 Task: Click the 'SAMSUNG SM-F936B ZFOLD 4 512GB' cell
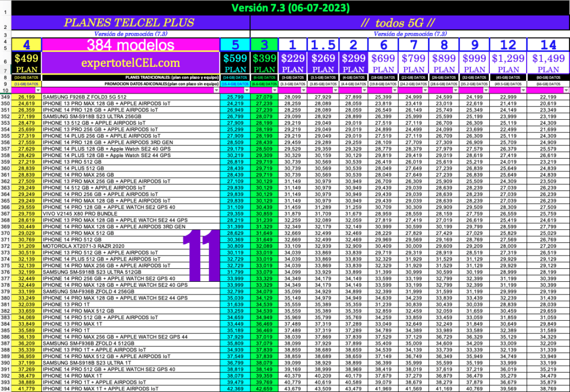click(130, 343)
